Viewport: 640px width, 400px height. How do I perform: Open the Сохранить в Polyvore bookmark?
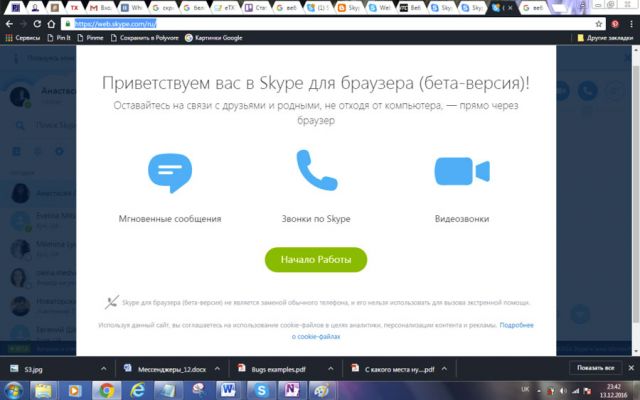pyautogui.click(x=145, y=38)
